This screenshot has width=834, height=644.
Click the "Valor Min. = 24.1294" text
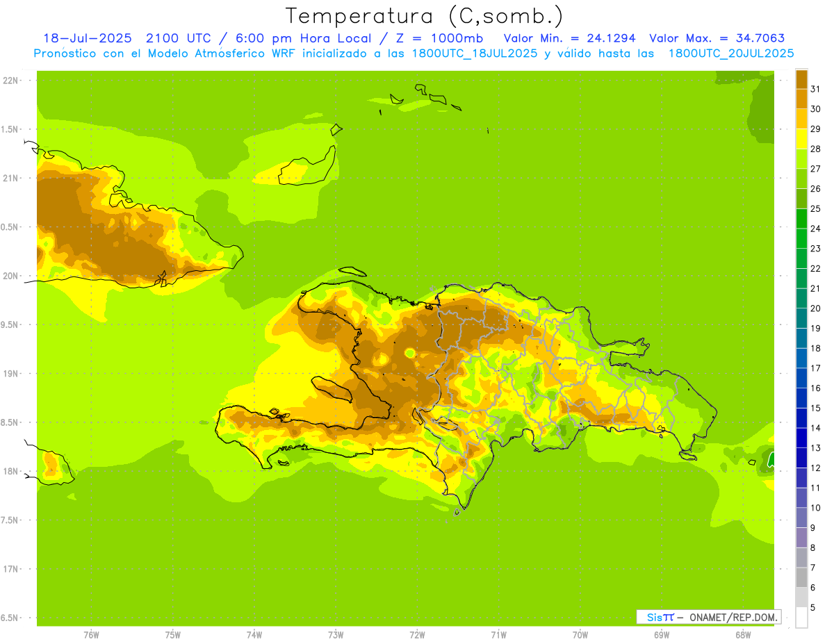click(x=570, y=38)
